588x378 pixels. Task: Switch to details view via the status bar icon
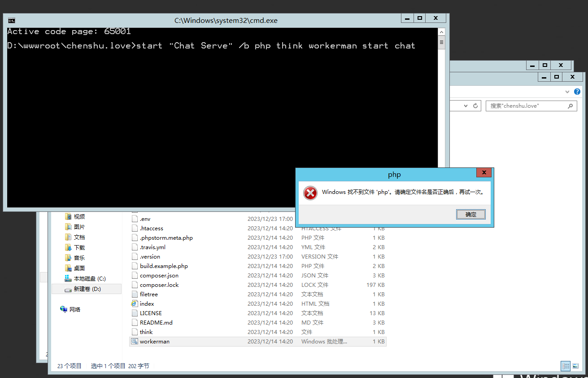[x=566, y=366]
